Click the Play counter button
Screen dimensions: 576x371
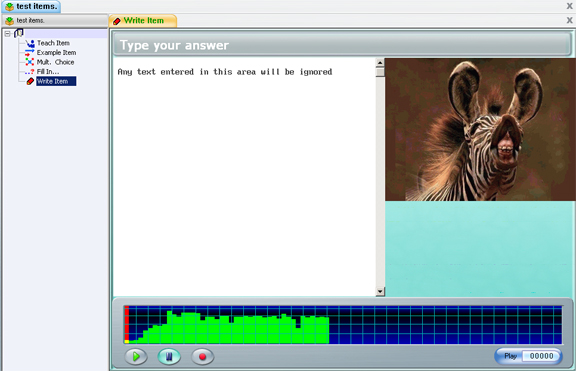pyautogui.click(x=528, y=356)
